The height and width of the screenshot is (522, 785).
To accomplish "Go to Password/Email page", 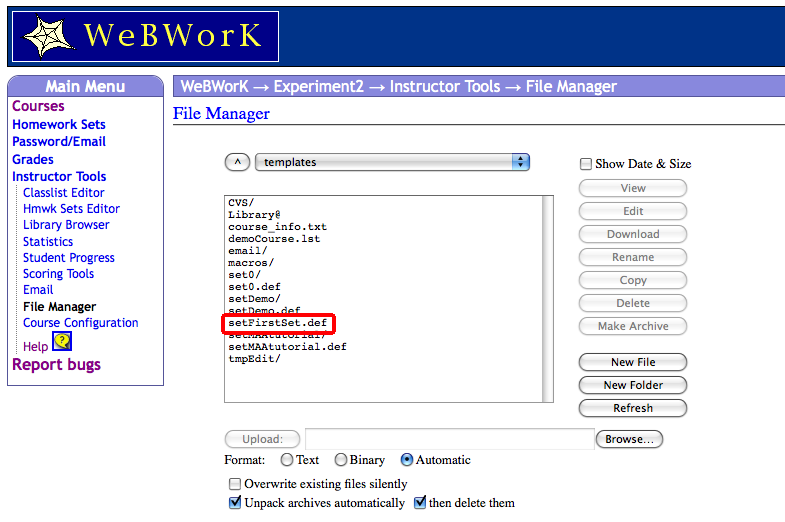I will (x=59, y=142).
